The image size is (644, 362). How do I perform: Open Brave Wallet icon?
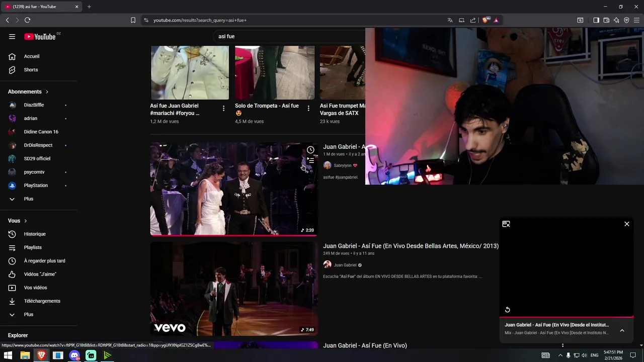[606, 20]
